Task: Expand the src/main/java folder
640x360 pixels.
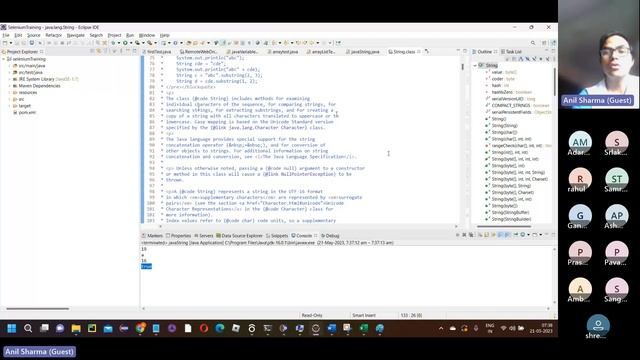Action: click(x=10, y=66)
